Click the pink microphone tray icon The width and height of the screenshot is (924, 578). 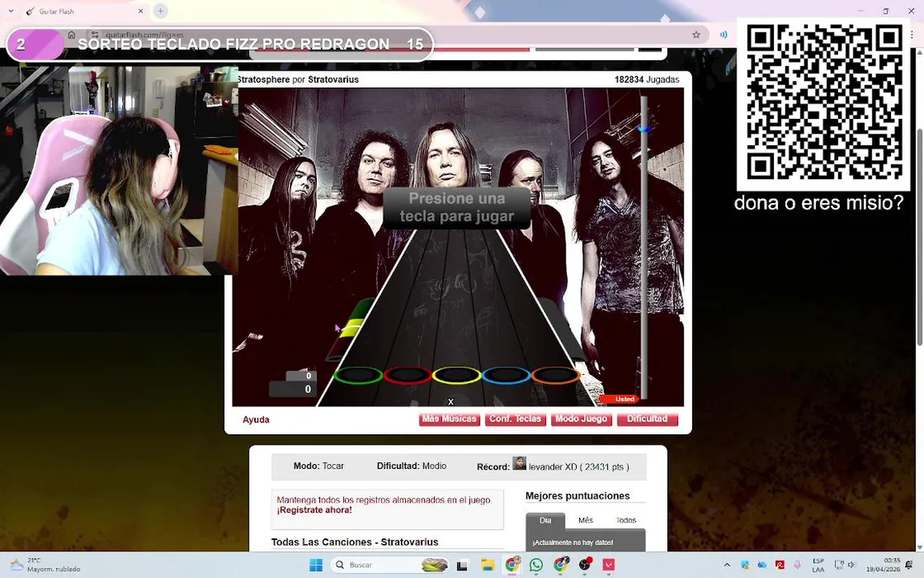click(x=797, y=565)
